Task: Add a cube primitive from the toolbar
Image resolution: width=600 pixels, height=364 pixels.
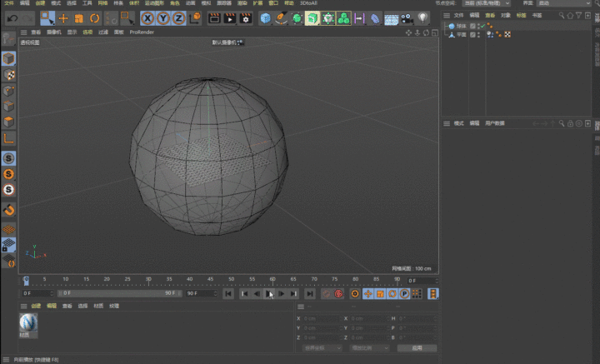Action: point(265,18)
